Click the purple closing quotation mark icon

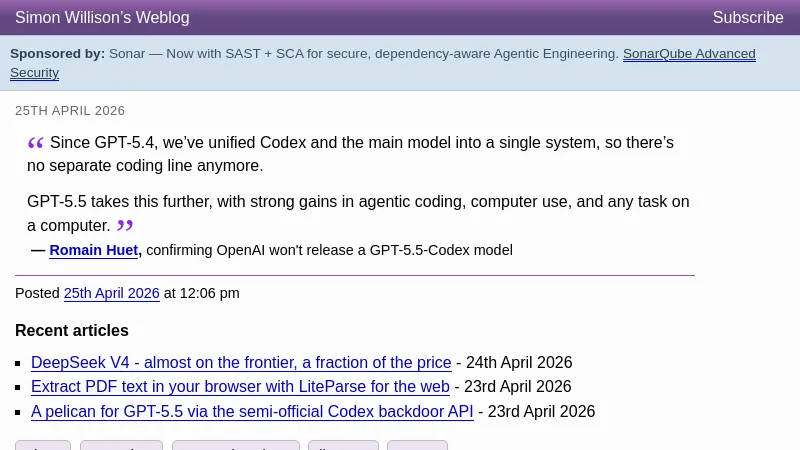click(x=125, y=226)
